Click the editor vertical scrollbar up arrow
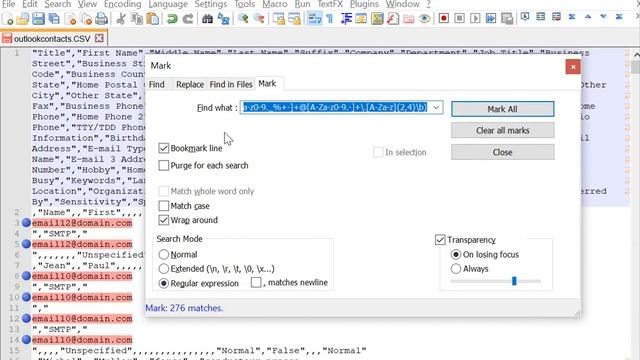The image size is (640, 360). [636, 54]
